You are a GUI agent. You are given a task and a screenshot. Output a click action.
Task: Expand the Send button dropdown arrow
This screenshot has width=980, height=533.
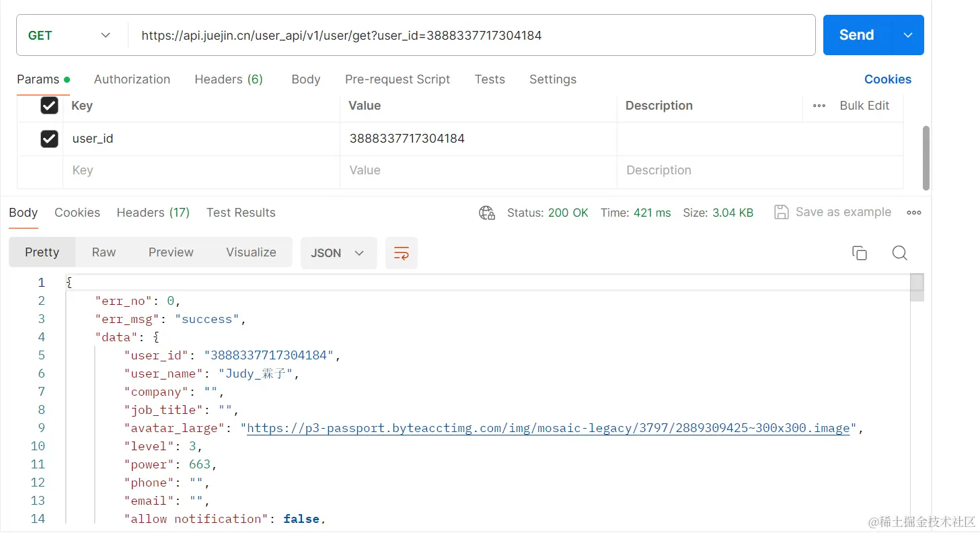[x=908, y=35]
